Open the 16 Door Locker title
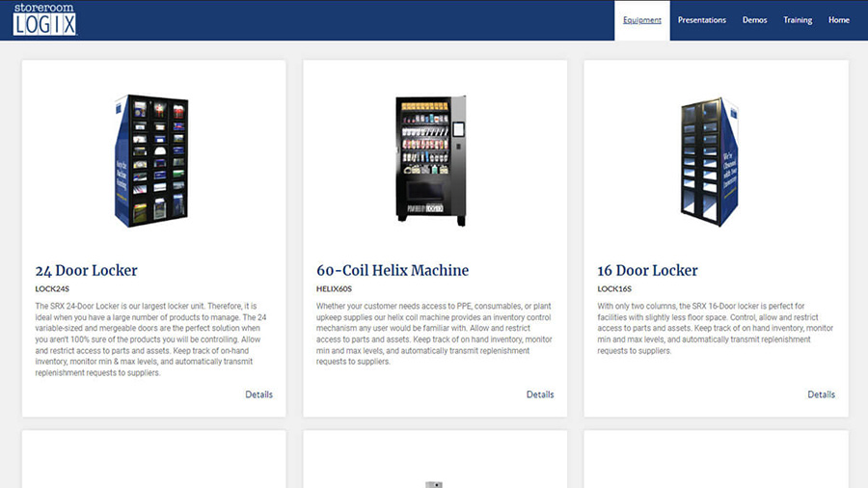This screenshot has height=488, width=868. (647, 271)
